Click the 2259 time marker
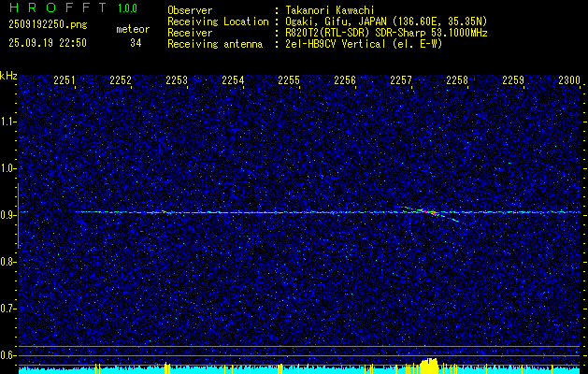The height and width of the screenshot is (374, 588). pos(513,79)
